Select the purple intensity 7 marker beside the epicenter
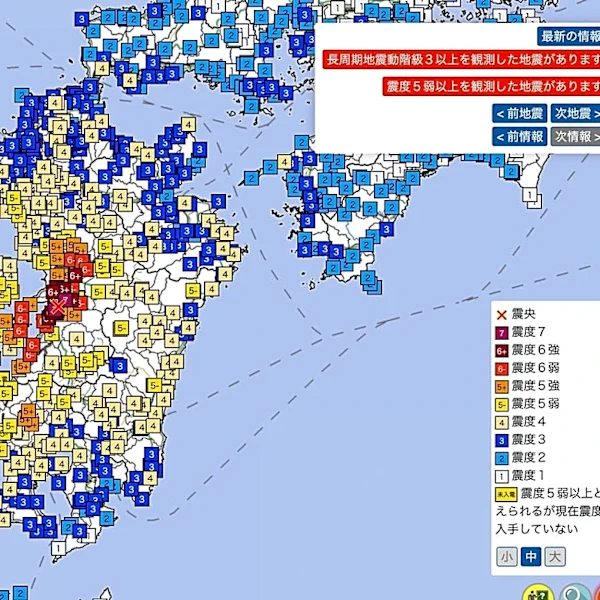Screen dimensions: 600x600 click(66, 300)
